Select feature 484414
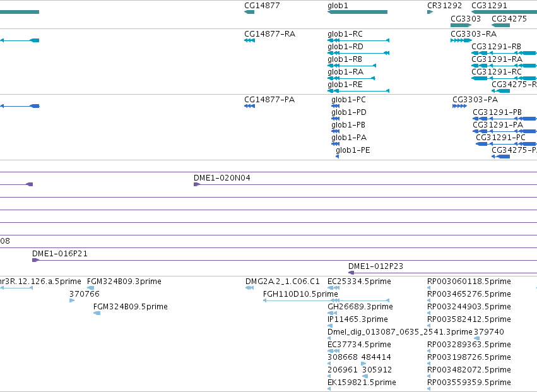 point(376,358)
